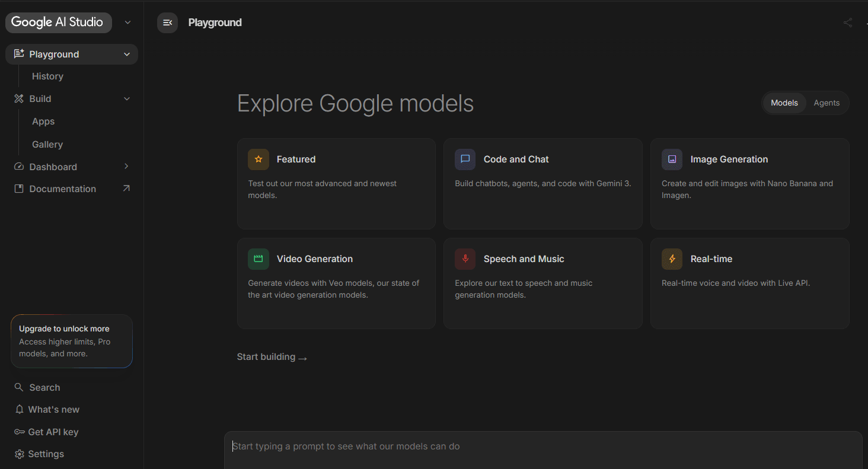Open the Video Generation card title

[315, 259]
